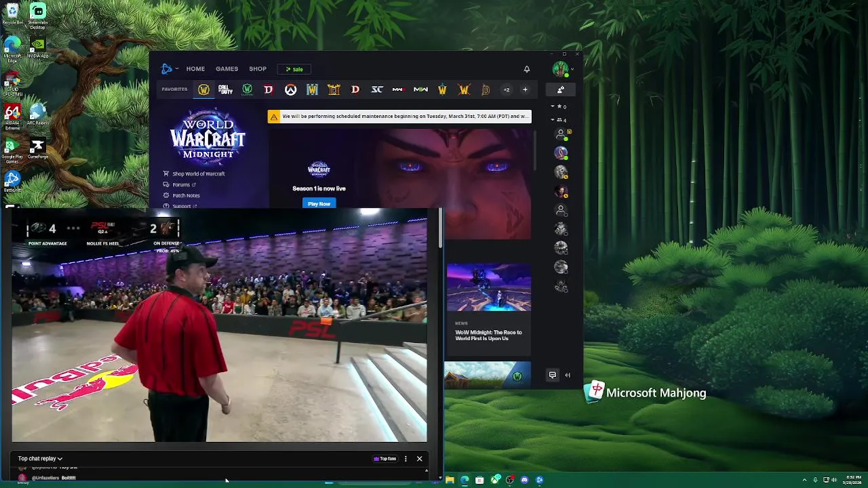
Task: Open chat replay three-dot menu
Action: tap(406, 459)
